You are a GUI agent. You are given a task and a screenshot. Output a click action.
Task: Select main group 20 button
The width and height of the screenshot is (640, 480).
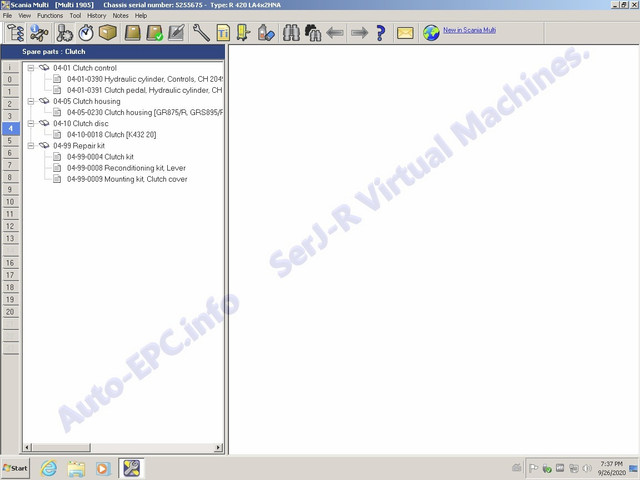coord(10,312)
